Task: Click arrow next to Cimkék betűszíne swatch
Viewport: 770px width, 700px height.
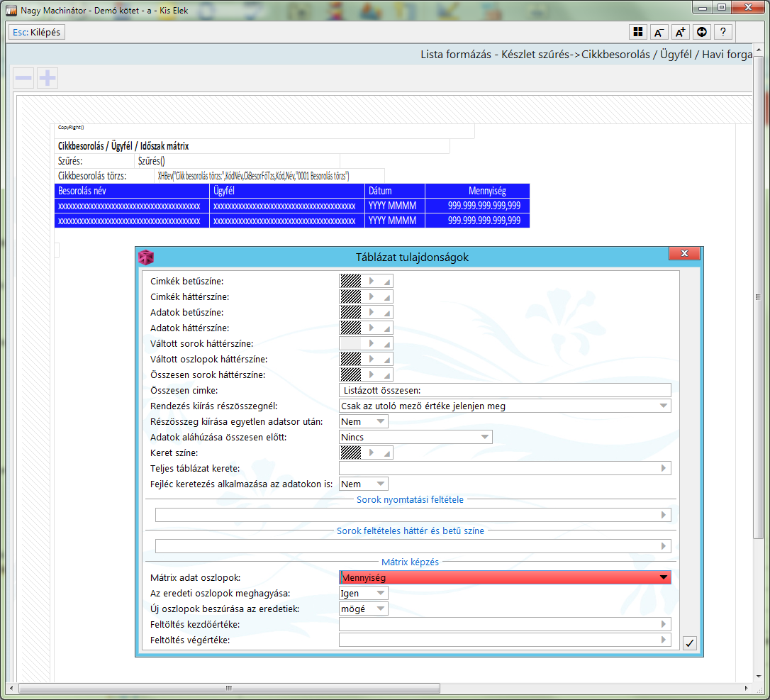Action: pyautogui.click(x=372, y=281)
